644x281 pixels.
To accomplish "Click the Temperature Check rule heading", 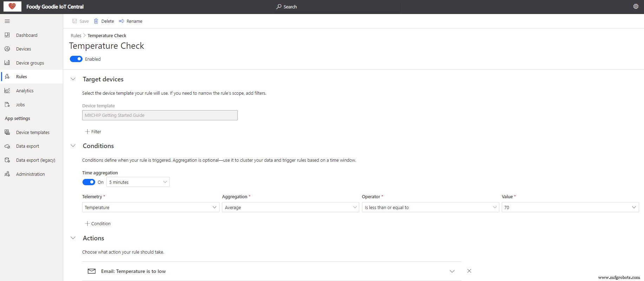I will pyautogui.click(x=106, y=46).
